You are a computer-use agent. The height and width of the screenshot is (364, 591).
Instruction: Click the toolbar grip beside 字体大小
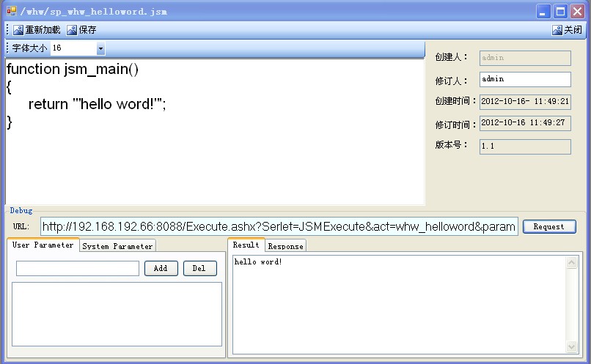(7, 48)
